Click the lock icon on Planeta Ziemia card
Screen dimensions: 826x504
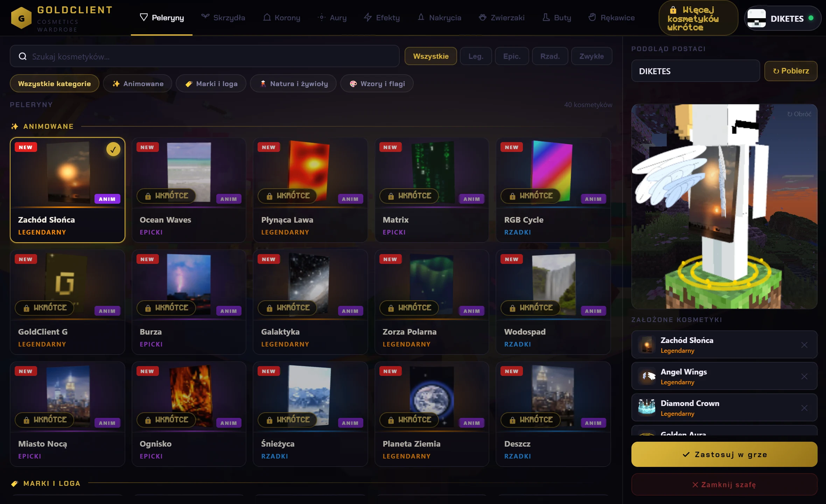click(x=391, y=420)
